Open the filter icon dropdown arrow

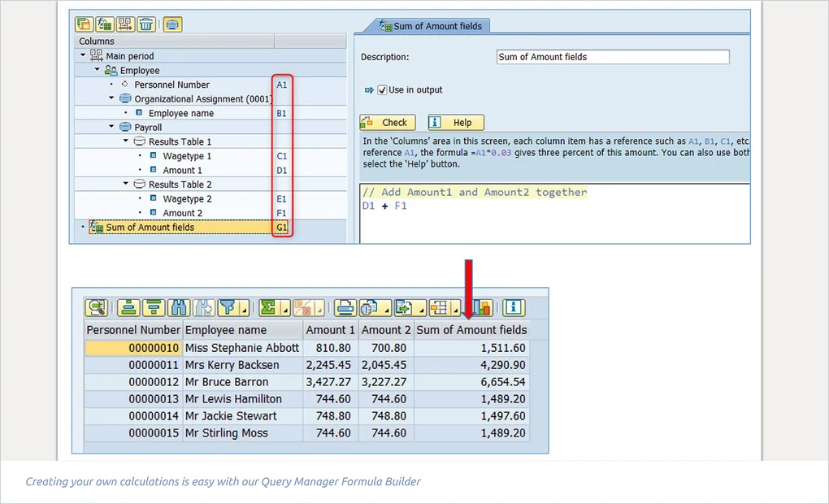tap(242, 311)
